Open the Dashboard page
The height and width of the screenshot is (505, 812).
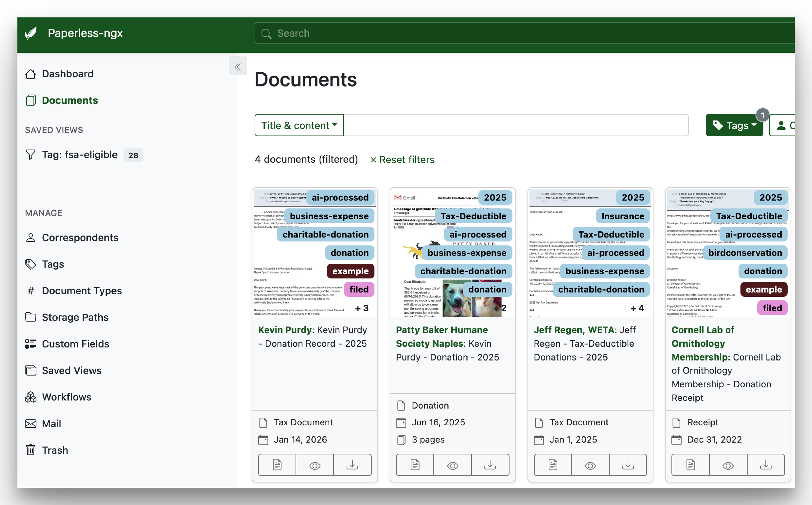click(59, 74)
